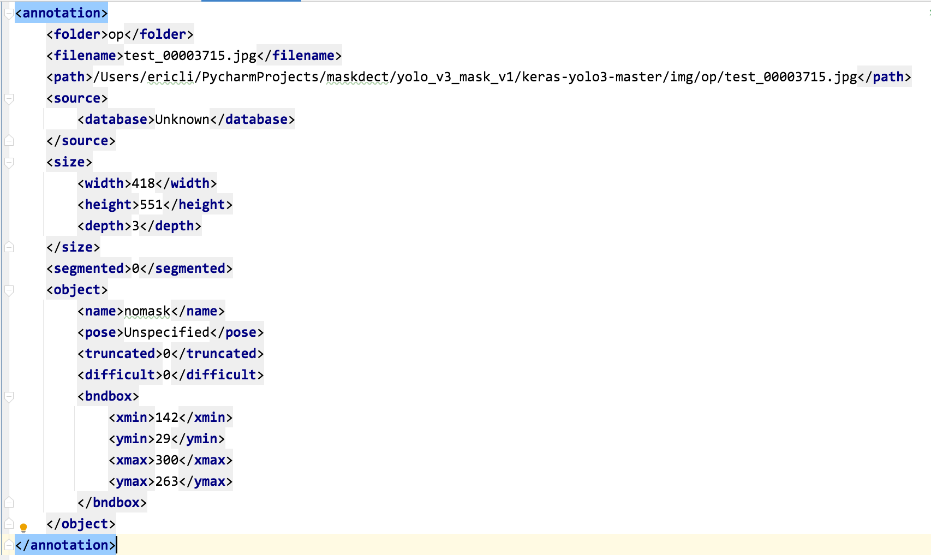
Task: Collapse the source element fold marker
Action: click(x=9, y=98)
